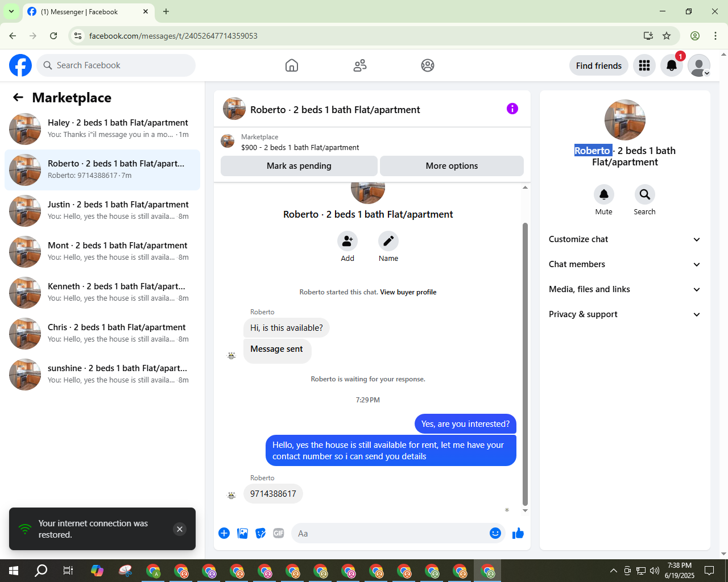
Task: Click the Facebook logo icon
Action: [20, 65]
